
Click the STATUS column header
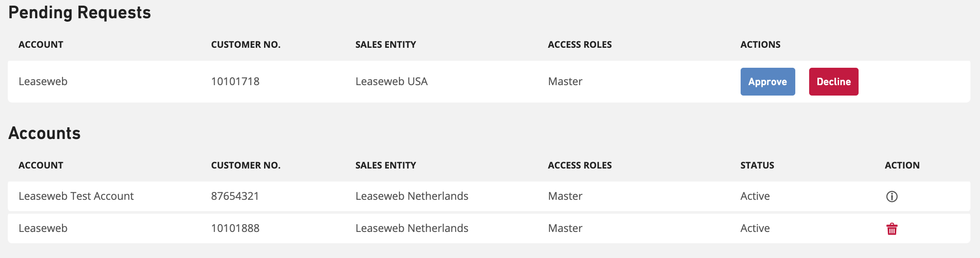757,165
